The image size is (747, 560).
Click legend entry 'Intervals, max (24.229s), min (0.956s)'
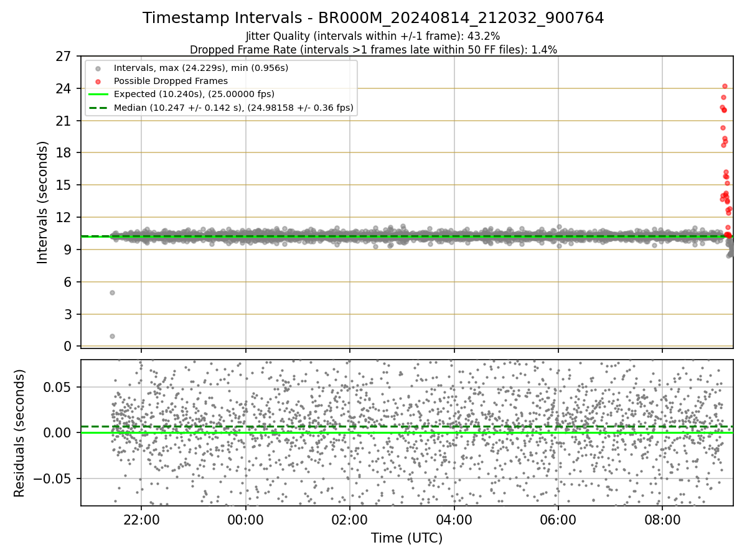pos(201,67)
